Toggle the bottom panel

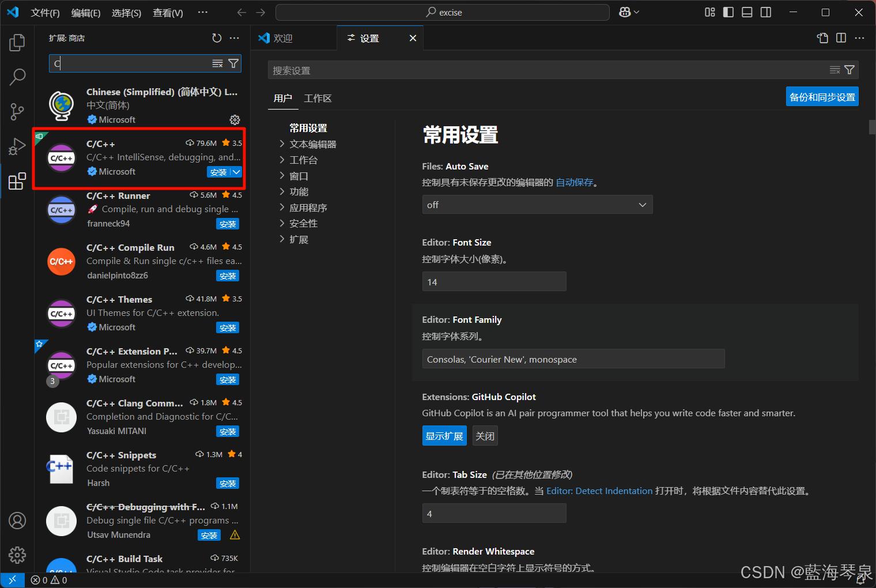click(x=747, y=12)
